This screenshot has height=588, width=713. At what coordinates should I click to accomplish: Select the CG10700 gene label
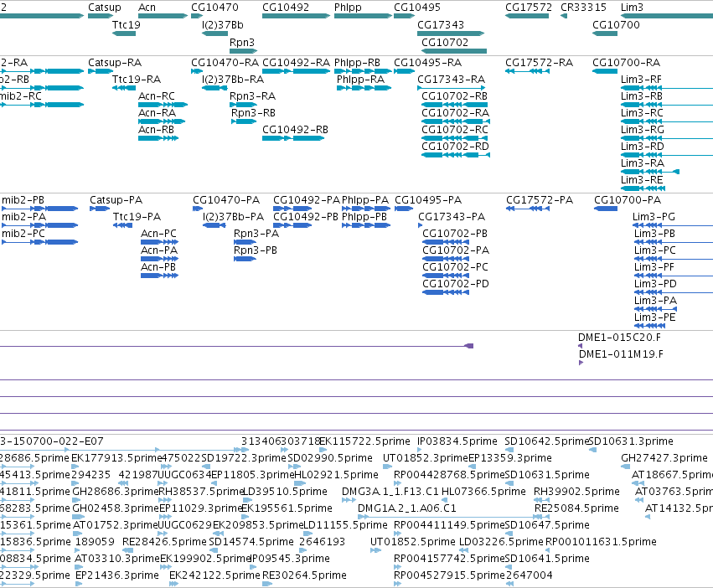[616, 25]
